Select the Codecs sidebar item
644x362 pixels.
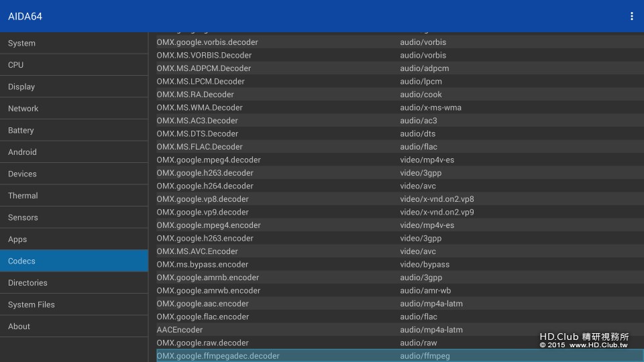coord(74,261)
